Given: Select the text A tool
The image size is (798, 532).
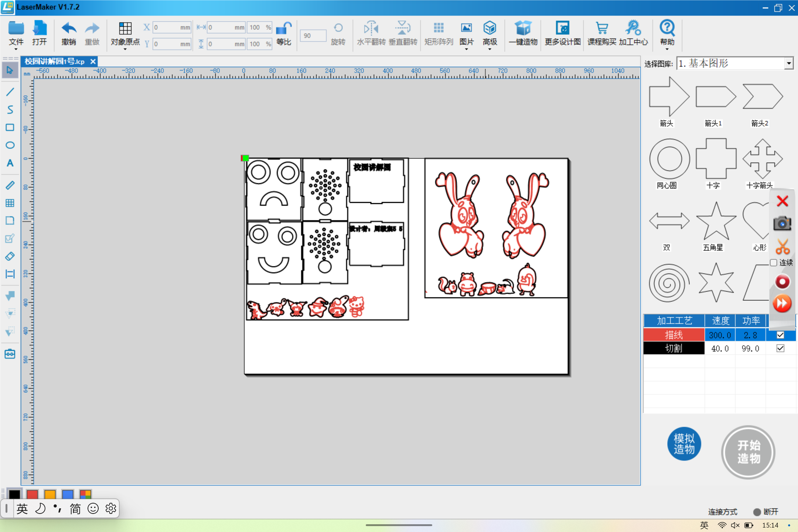Looking at the screenshot, I should point(10,163).
